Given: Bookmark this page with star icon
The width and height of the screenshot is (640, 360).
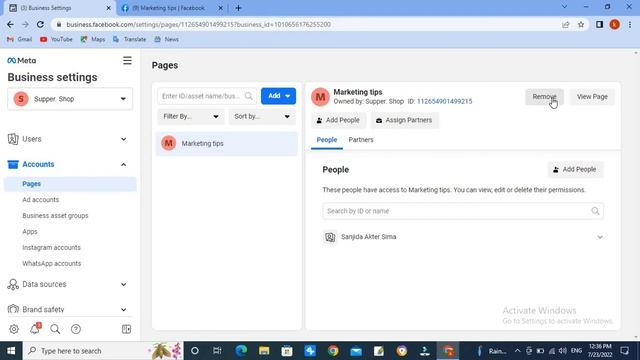Looking at the screenshot, I should tap(581, 24).
